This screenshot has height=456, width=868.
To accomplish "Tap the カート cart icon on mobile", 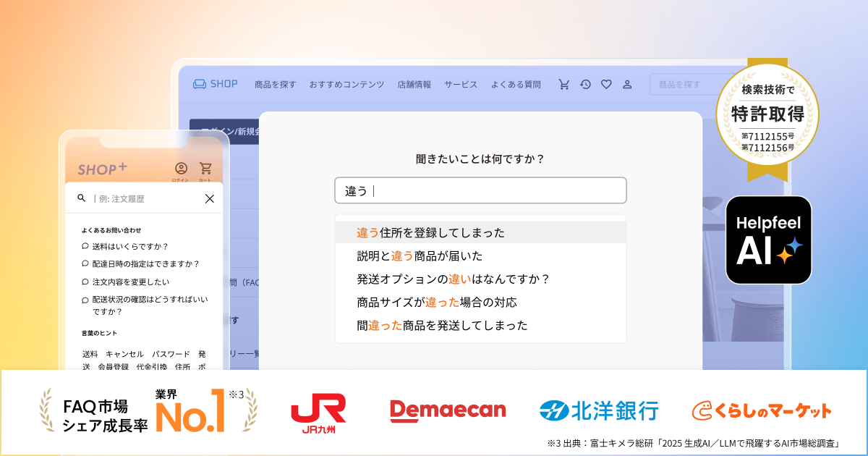I will [205, 166].
